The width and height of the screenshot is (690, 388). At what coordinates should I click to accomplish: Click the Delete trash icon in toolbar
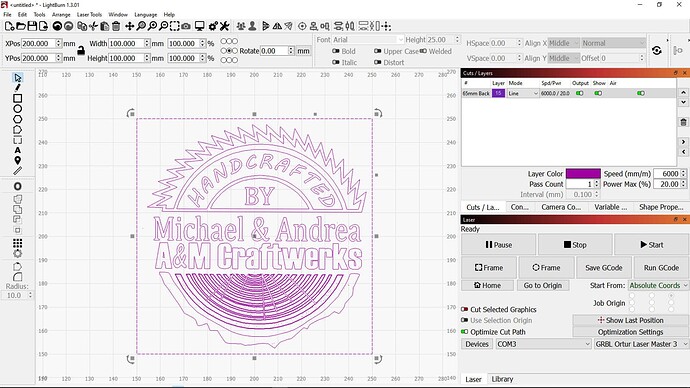coord(116,26)
